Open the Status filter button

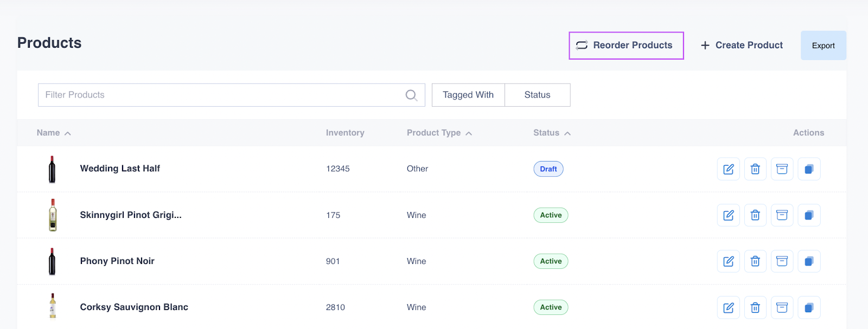click(x=537, y=95)
